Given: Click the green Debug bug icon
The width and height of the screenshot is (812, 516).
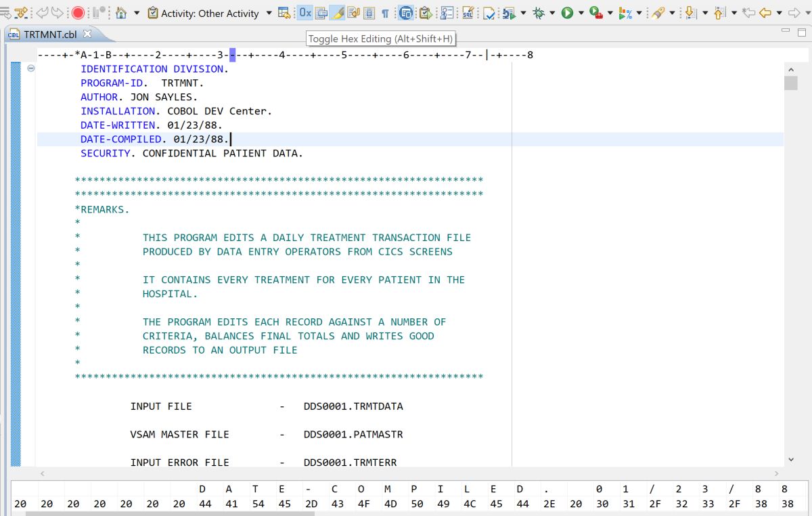Looking at the screenshot, I should (539, 13).
